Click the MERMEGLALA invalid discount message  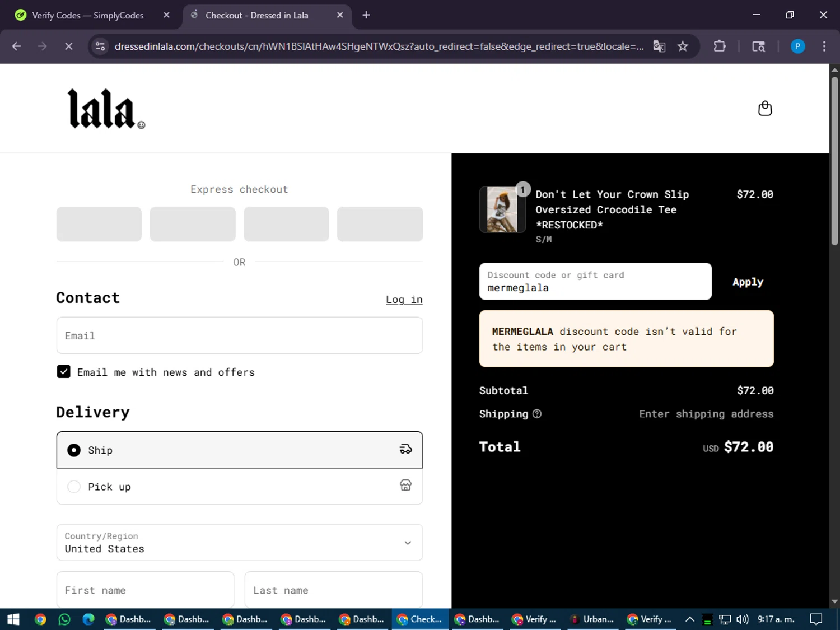pyautogui.click(x=626, y=339)
